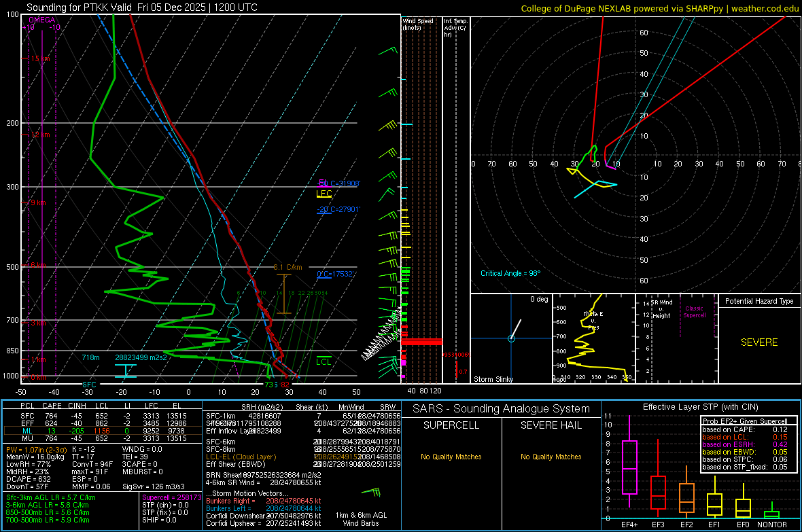Click the 9 km height marker

[x=38, y=203]
